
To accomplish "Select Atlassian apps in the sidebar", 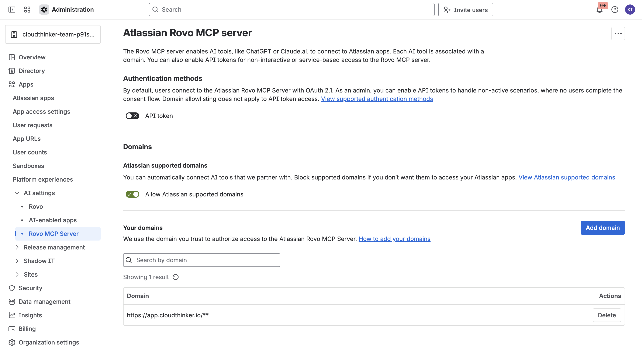I will tap(33, 98).
